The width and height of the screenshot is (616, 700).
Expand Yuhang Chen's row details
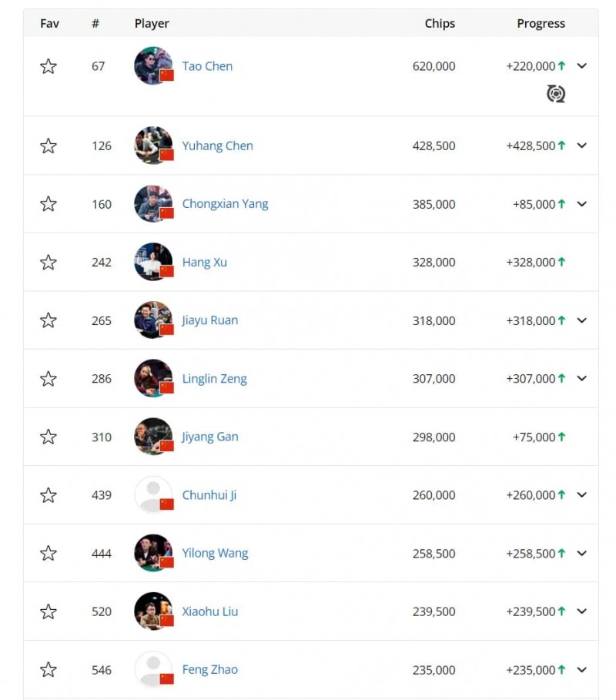point(582,146)
